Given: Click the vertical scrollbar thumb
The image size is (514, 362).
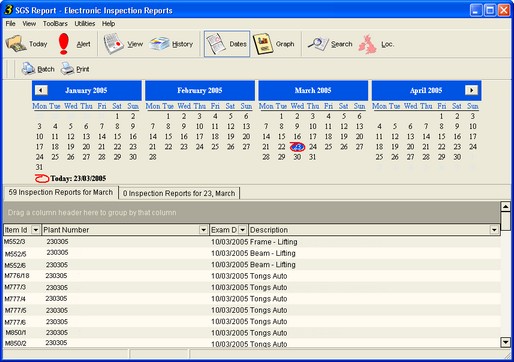Looking at the screenshot, I should pos(505,221).
